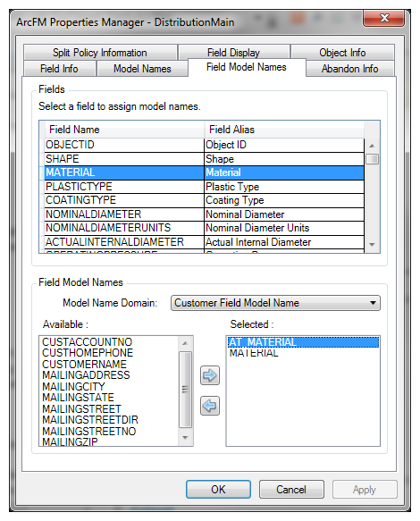
Task: Click the Available list scroll down arrow
Action: 185,438
